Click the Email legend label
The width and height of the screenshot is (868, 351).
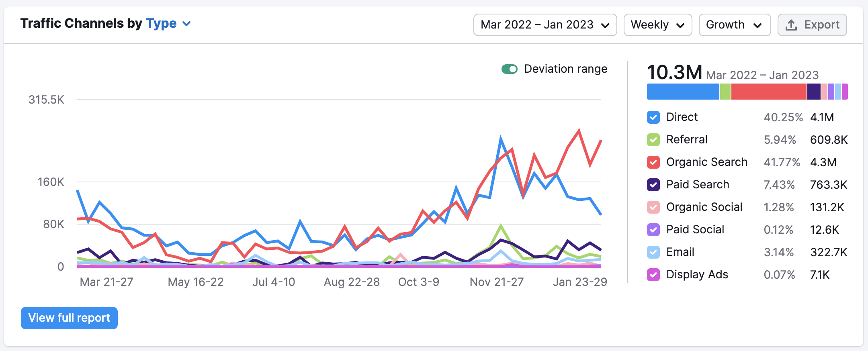tap(680, 252)
